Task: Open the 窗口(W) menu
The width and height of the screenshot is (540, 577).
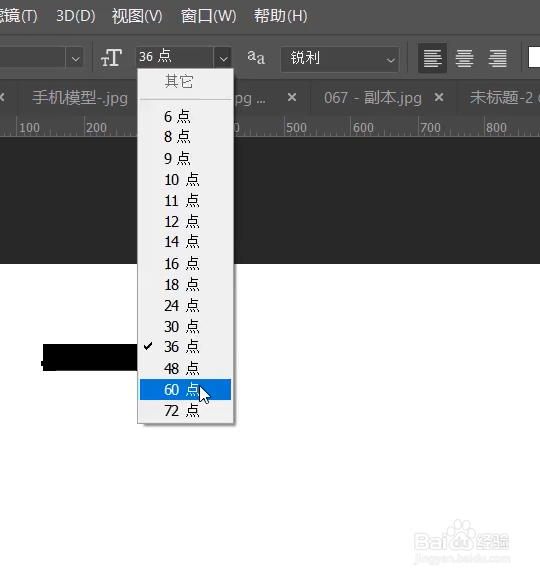Action: (208, 16)
